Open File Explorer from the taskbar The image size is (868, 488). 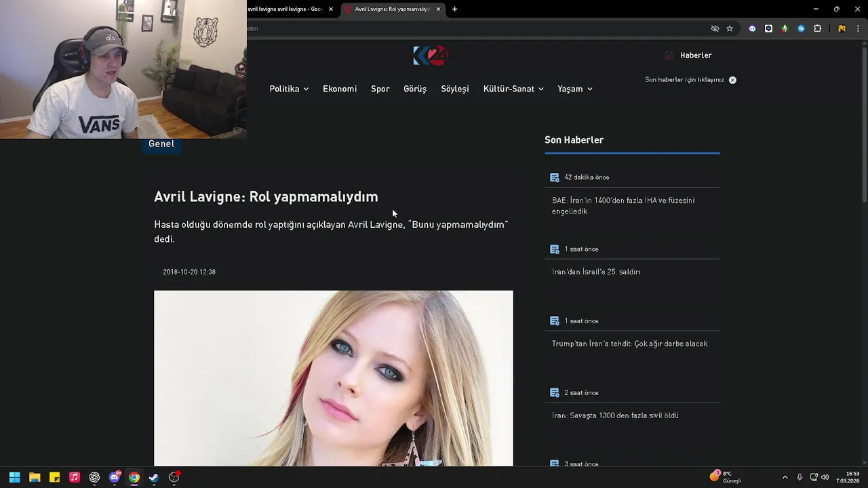[35, 477]
